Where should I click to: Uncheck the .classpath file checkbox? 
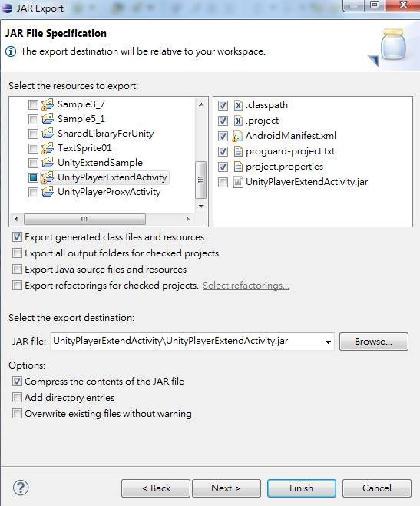point(223,105)
